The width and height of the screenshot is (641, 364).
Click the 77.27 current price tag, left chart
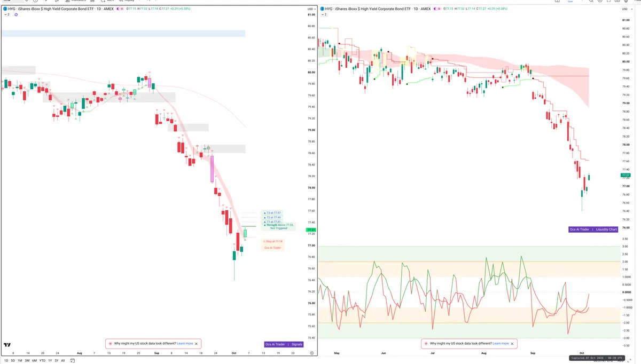click(311, 230)
